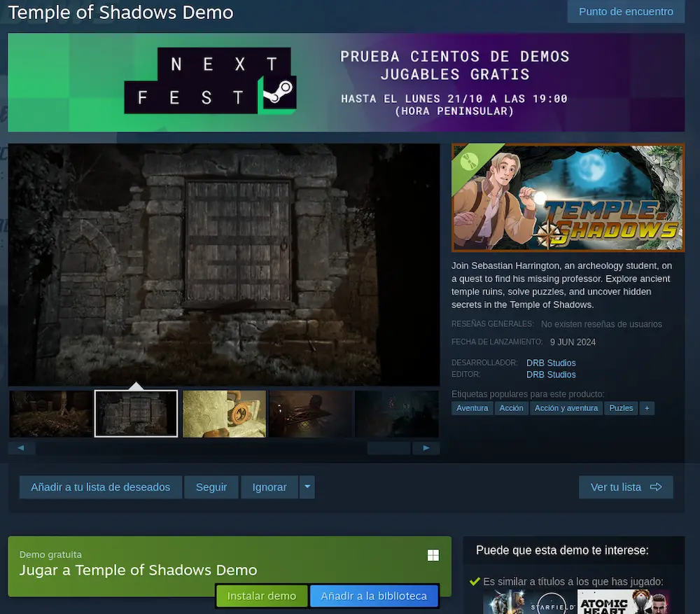Click the right arrow of the screenshot strip

pyautogui.click(x=426, y=448)
